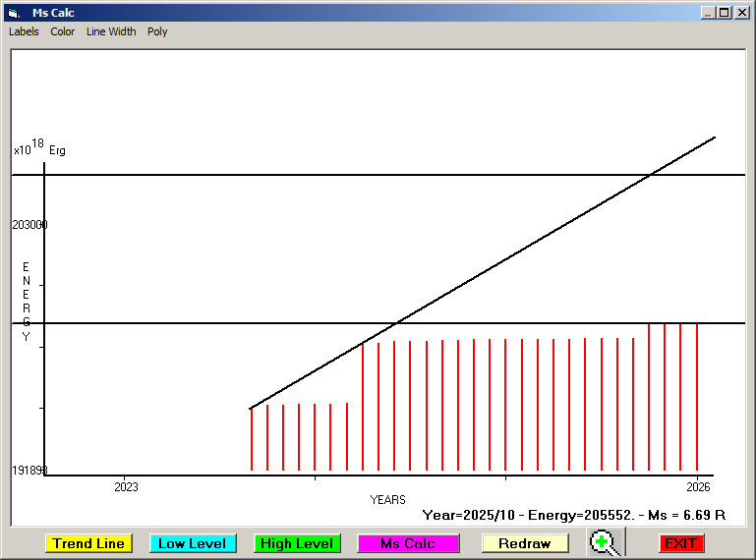Image resolution: width=756 pixels, height=560 pixels.
Task: Minimize the Ms Calc window
Action: [x=708, y=13]
